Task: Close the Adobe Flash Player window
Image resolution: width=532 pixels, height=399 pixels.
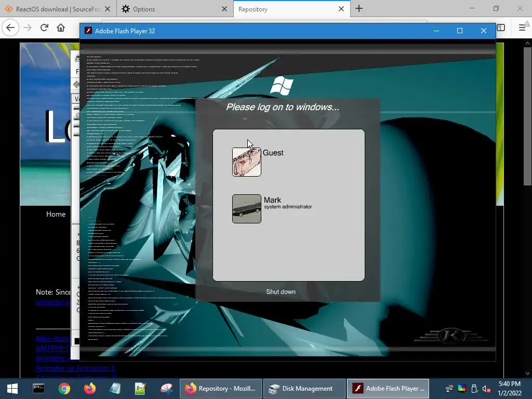Action: pos(484,31)
